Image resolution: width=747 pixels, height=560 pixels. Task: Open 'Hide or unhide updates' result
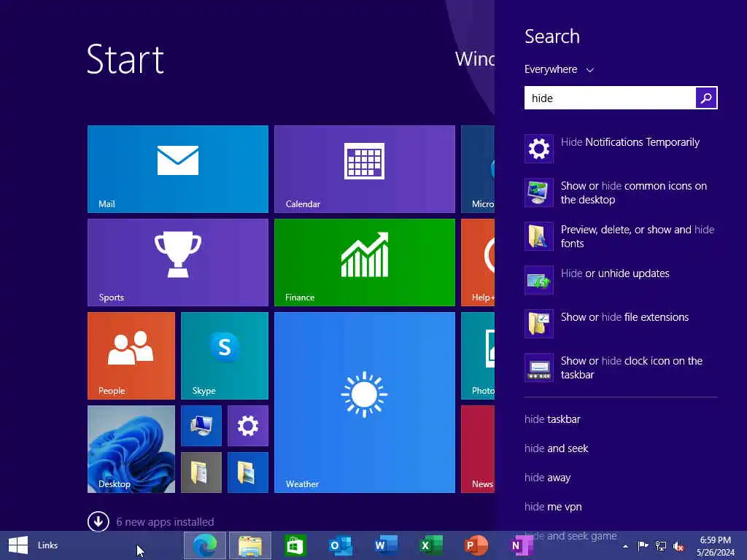click(621, 280)
